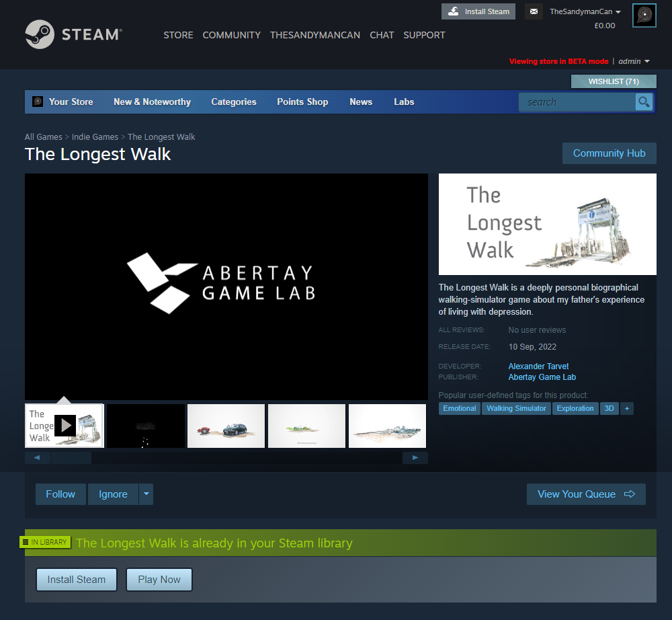The height and width of the screenshot is (620, 672).
Task: Click the Alexander Tarvet developer link
Action: pyautogui.click(x=538, y=366)
